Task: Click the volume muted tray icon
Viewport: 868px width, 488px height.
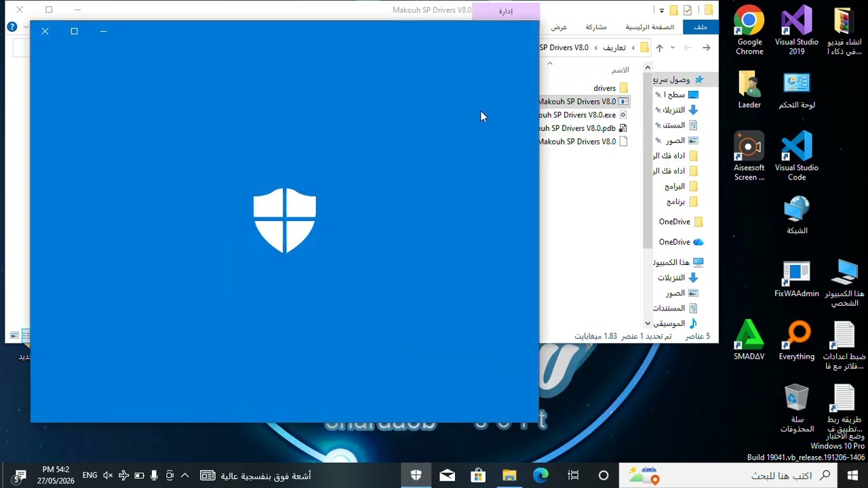Action: (x=108, y=476)
